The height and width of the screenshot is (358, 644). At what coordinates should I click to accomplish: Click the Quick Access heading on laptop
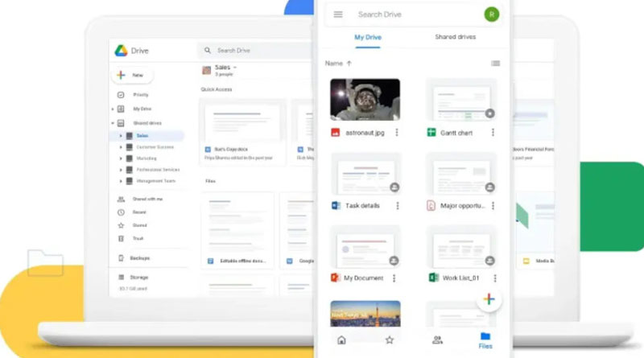tap(217, 89)
